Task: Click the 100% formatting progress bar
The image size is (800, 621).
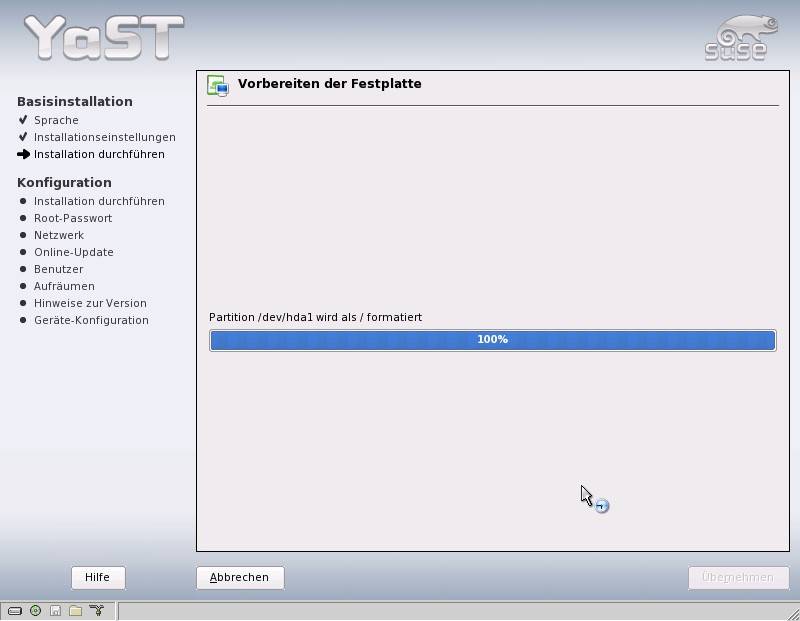Action: pyautogui.click(x=492, y=340)
